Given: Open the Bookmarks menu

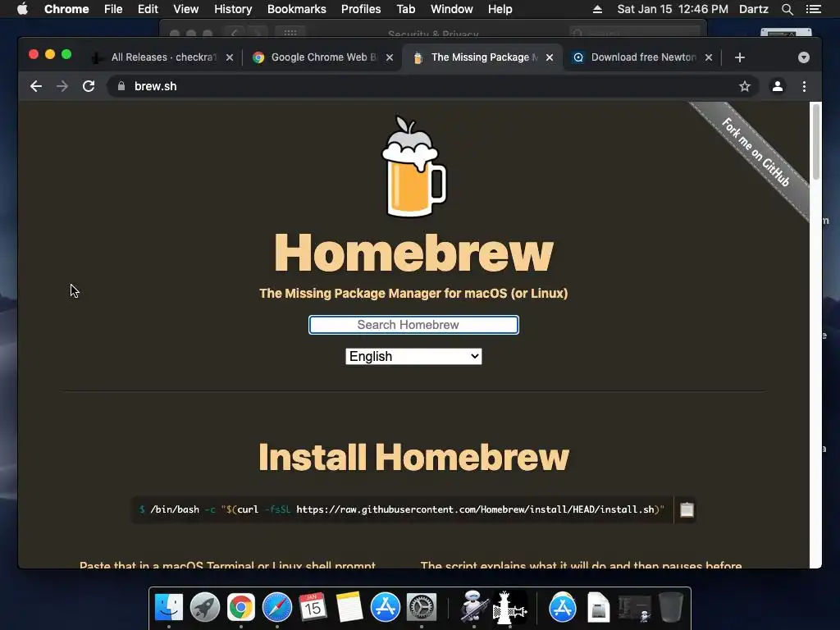Looking at the screenshot, I should point(297,9).
